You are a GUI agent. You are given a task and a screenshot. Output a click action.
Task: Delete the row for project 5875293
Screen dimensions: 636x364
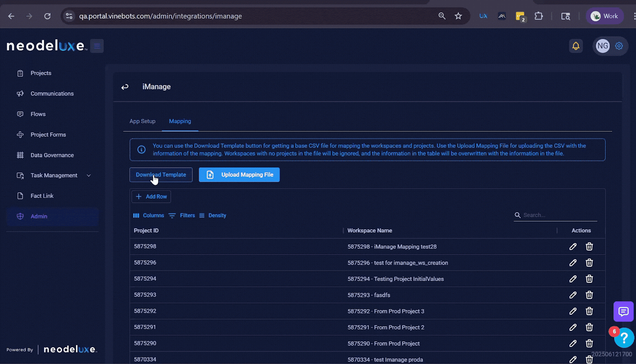589,295
